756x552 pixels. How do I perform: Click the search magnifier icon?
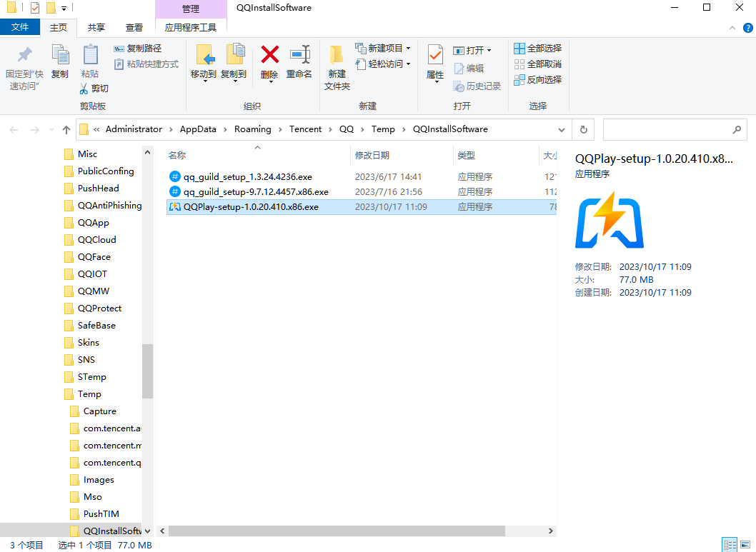coord(737,129)
